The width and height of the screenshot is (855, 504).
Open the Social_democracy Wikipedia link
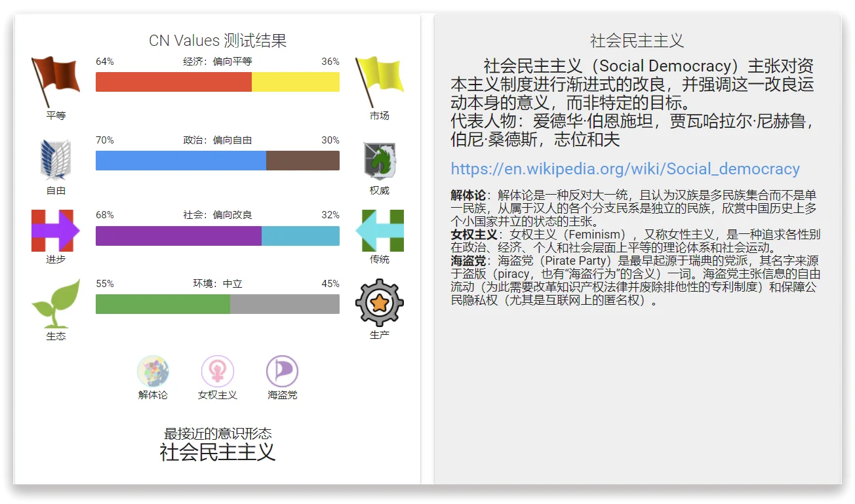click(x=625, y=168)
